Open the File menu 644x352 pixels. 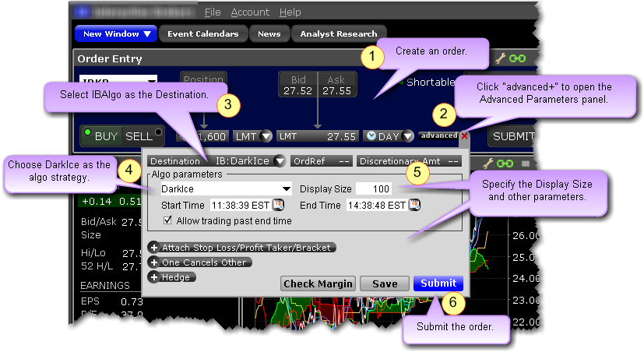point(213,12)
